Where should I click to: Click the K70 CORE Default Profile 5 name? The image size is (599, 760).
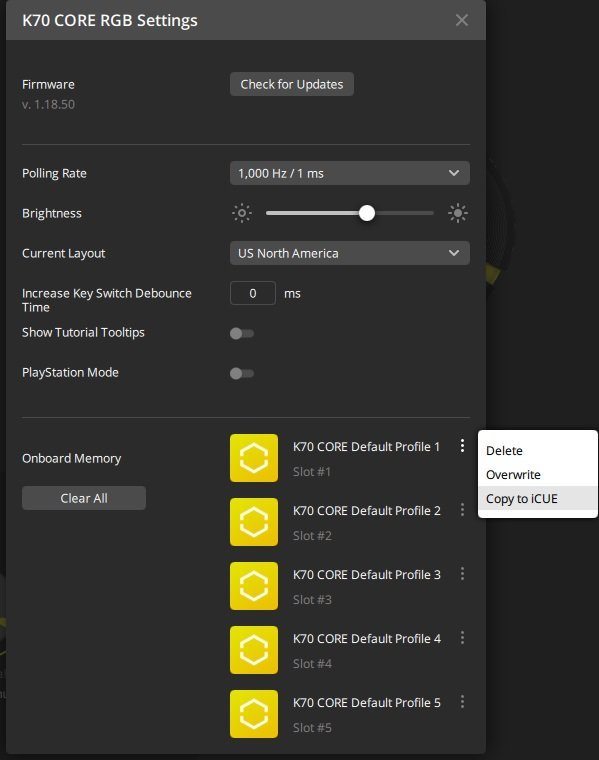(366, 702)
